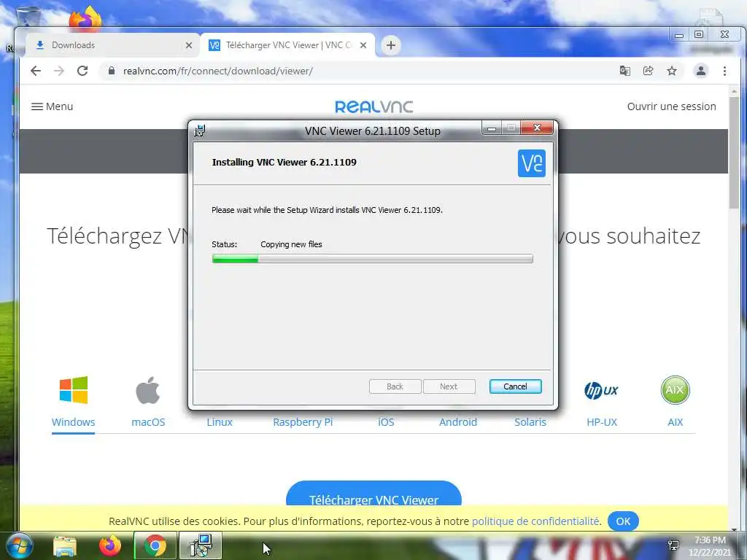Open Chrome's three-dot menu
Screen dimensions: 747x560
(x=724, y=71)
